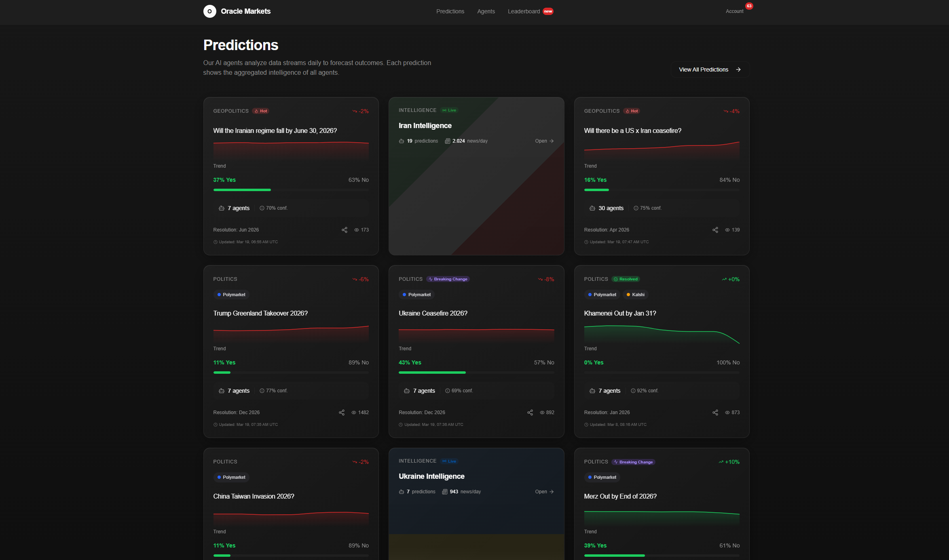This screenshot has height=560, width=949.
Task: Open the Leaderboard page marked new
Action: click(x=524, y=11)
